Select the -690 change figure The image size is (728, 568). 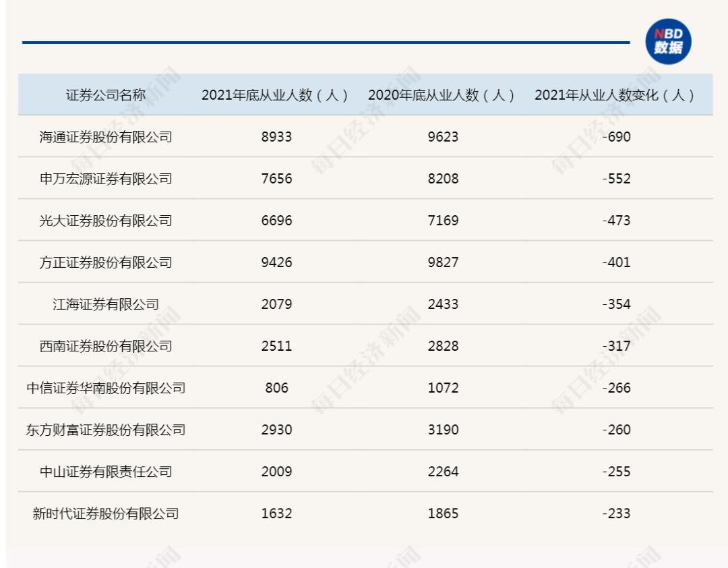coord(615,137)
